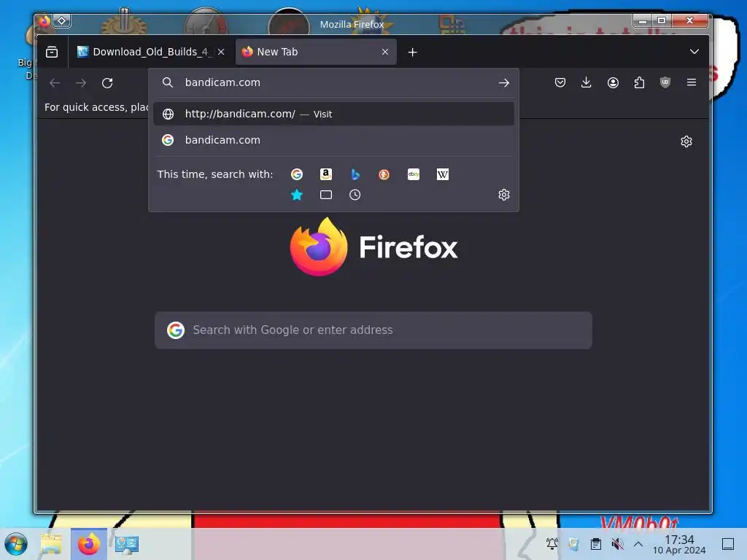Open Save to Pocket button
Viewport: 747px width, 560px height.
click(560, 83)
